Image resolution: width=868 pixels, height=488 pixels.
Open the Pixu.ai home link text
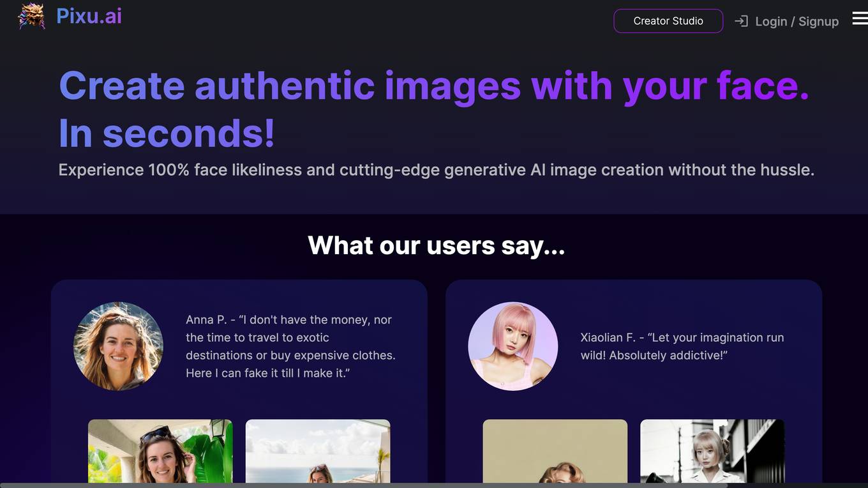[89, 16]
